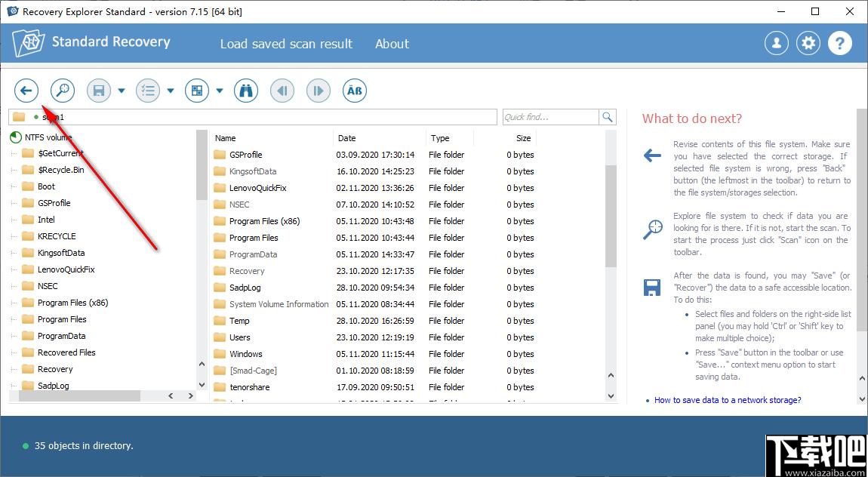Click the user account icon
Viewport: 868px width, 477px height.
[x=776, y=43]
